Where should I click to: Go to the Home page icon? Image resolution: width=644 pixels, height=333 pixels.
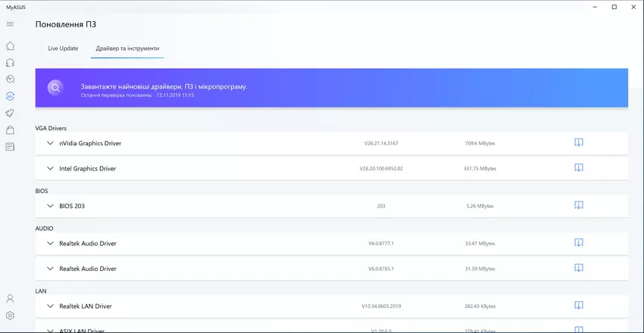[10, 45]
